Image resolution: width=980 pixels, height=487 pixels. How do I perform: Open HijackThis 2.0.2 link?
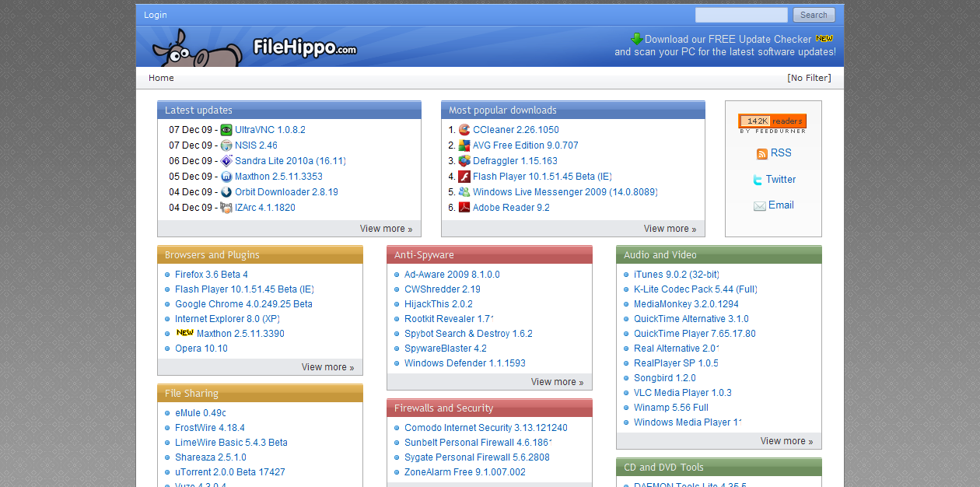pyautogui.click(x=439, y=304)
